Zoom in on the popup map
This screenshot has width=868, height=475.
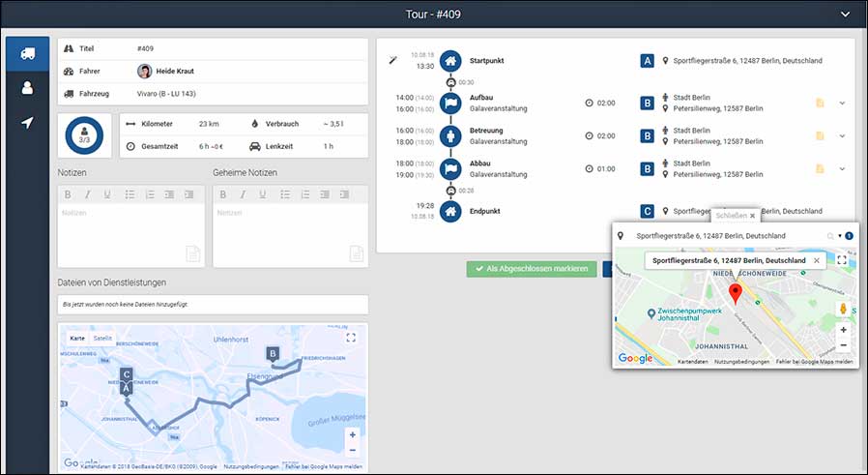pyautogui.click(x=843, y=330)
